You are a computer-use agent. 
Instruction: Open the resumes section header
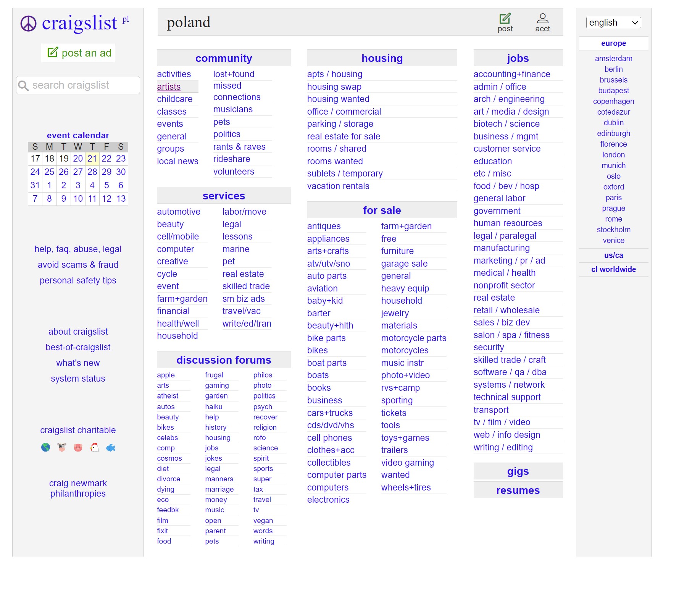click(518, 490)
